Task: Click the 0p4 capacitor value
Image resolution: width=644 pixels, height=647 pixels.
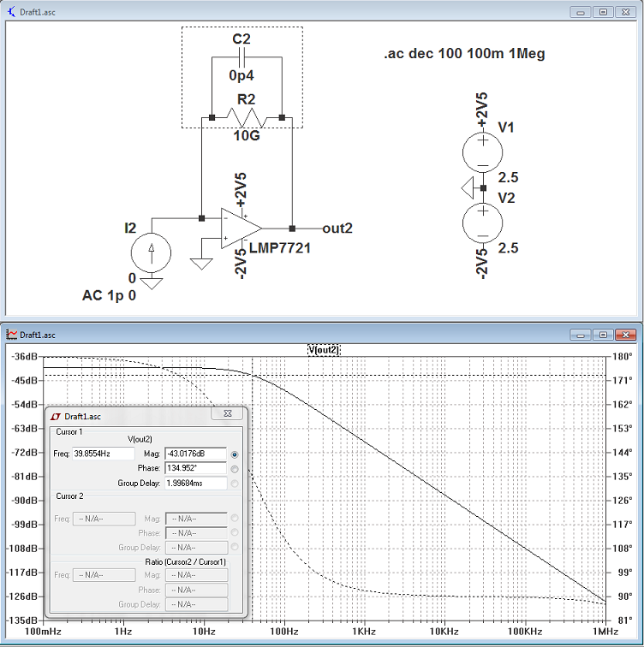Action: (241, 75)
